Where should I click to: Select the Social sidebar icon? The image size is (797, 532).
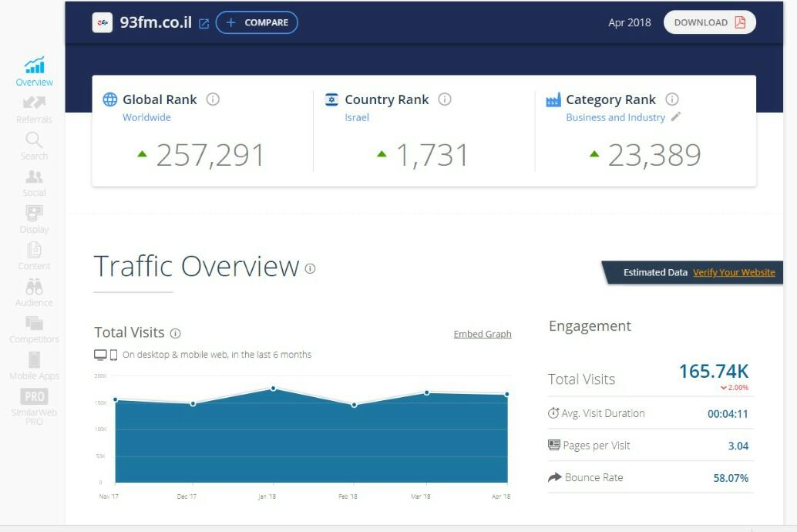(x=34, y=177)
